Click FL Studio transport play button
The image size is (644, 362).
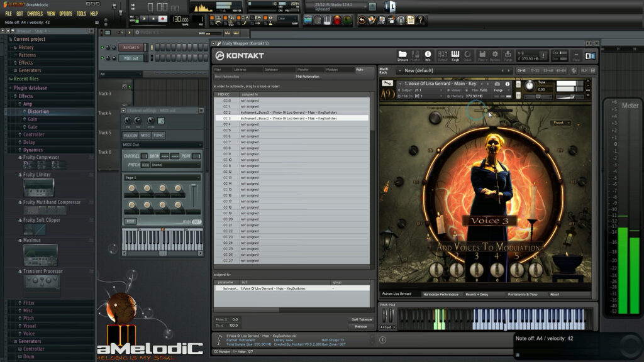tap(144, 19)
